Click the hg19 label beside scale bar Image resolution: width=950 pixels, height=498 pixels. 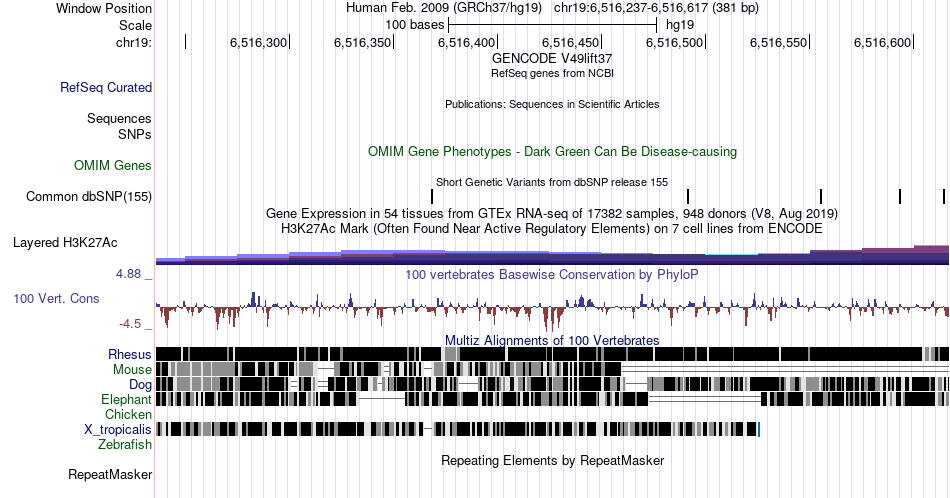(x=680, y=25)
